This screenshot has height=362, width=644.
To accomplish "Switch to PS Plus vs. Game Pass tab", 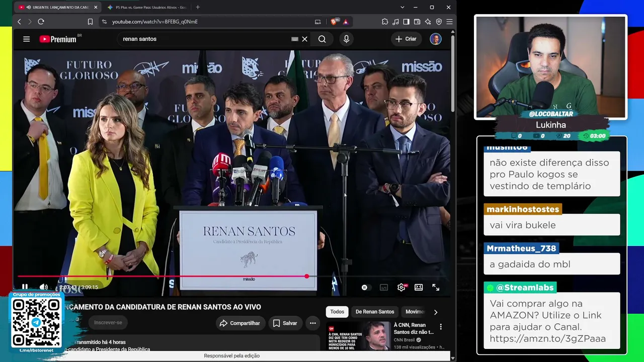I will pos(147,7).
